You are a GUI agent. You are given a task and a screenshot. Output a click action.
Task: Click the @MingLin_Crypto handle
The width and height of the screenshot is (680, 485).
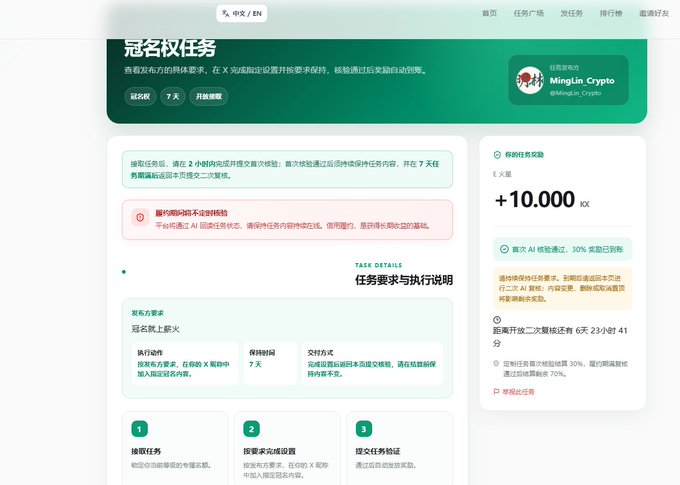[575, 93]
